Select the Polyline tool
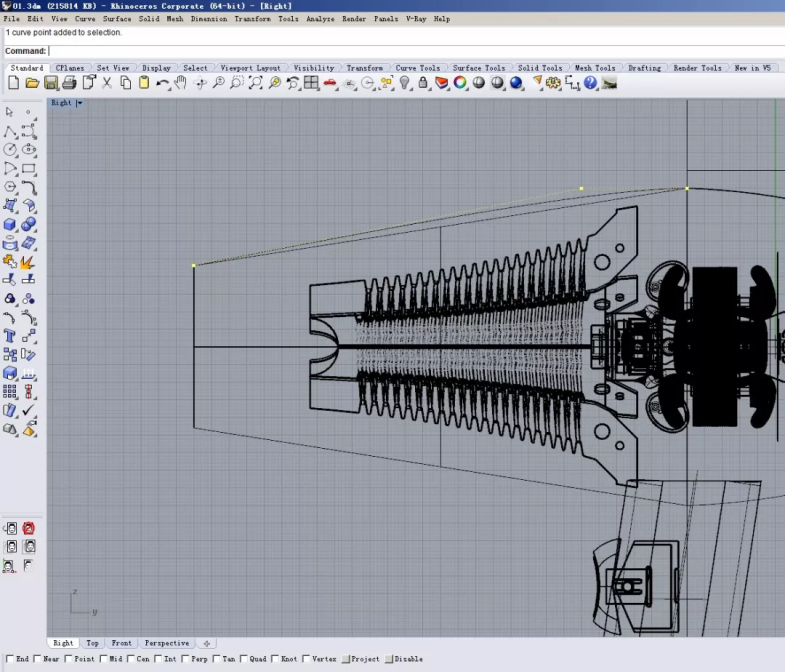 click(x=10, y=131)
